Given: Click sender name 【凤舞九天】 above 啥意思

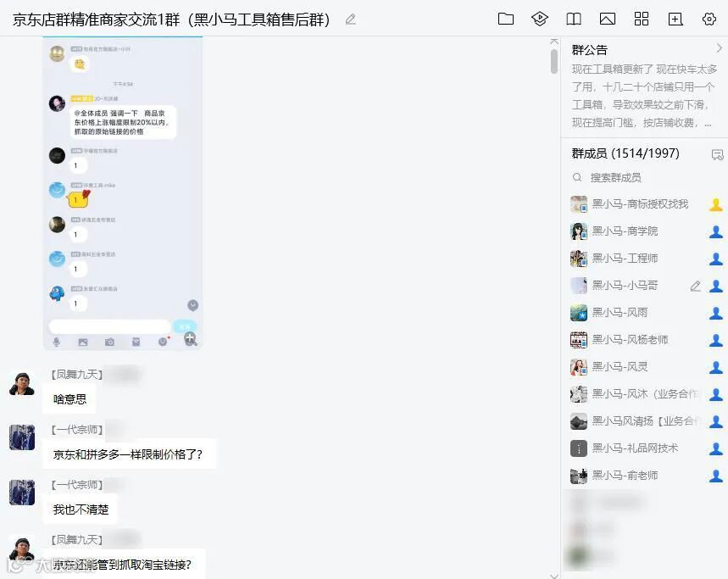Looking at the screenshot, I should point(76,374).
